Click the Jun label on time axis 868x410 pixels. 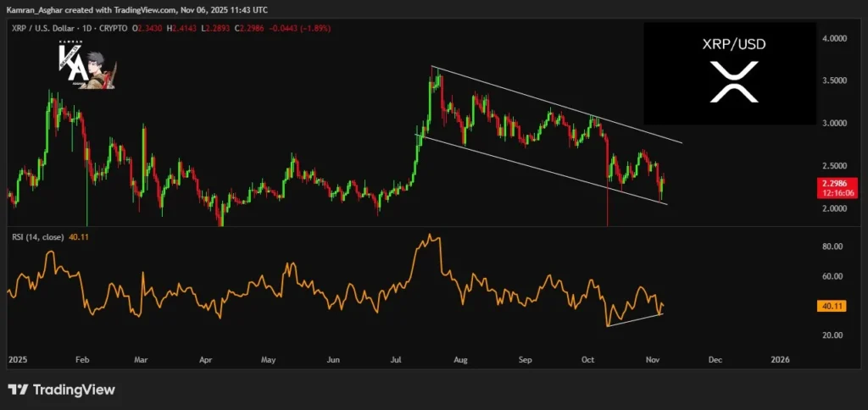tap(332, 360)
